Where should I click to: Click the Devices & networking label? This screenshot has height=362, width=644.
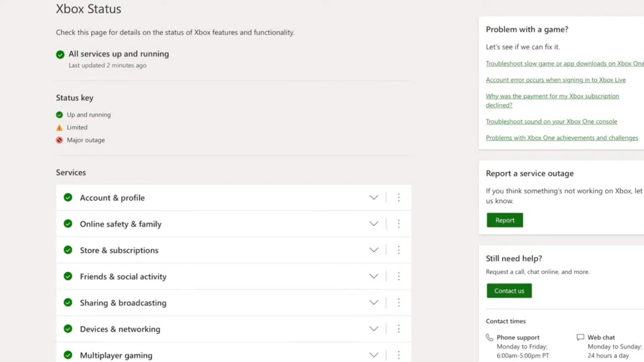[120, 329]
